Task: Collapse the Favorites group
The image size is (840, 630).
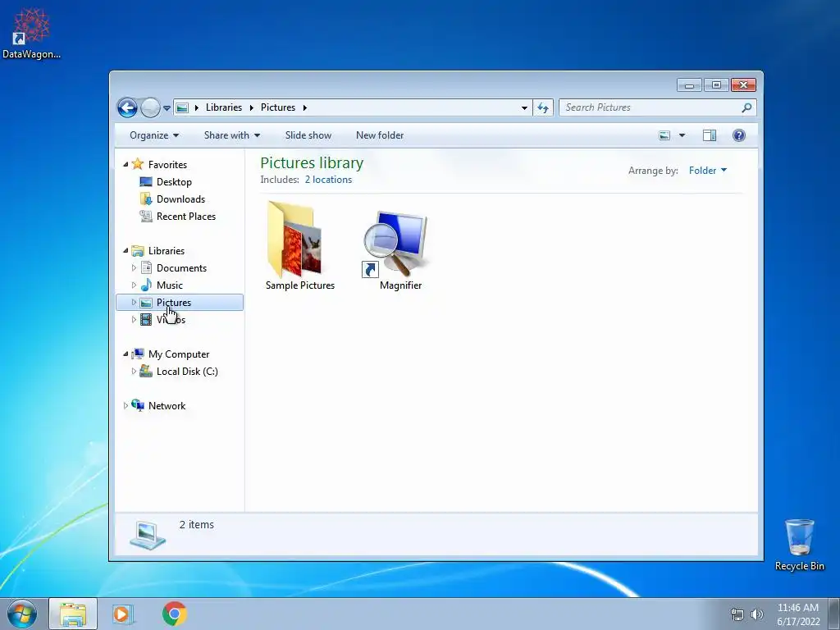Action: (x=126, y=164)
